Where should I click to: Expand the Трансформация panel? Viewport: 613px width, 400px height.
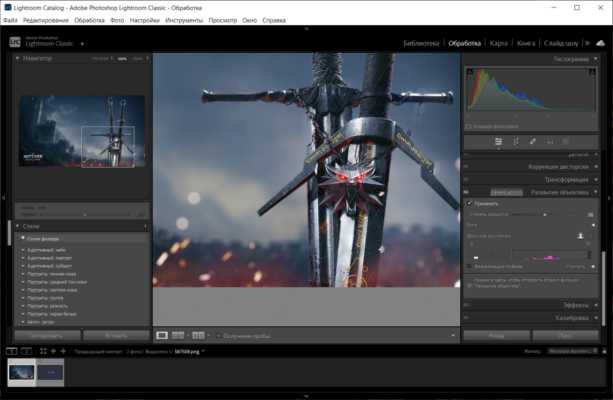(595, 179)
